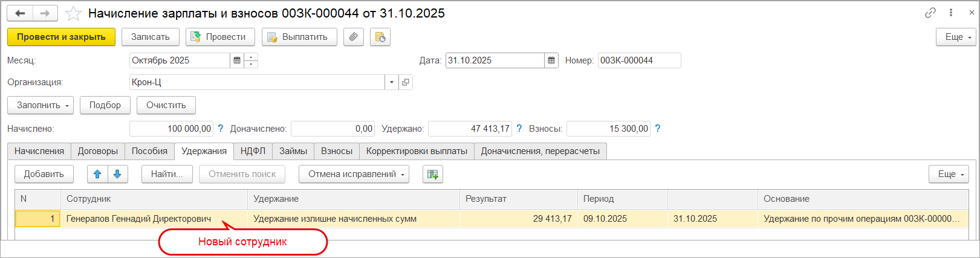
Task: Open the Взносы tab
Action: click(336, 151)
